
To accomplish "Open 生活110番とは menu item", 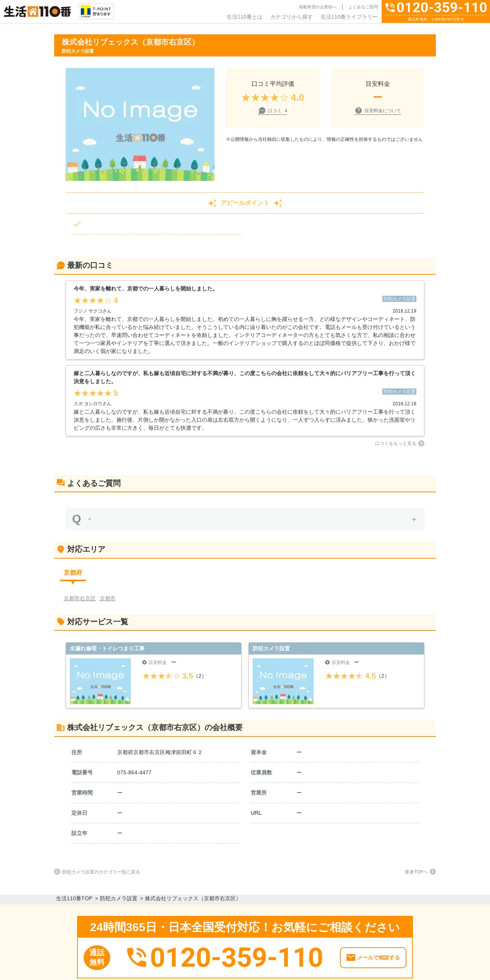I will tap(245, 17).
